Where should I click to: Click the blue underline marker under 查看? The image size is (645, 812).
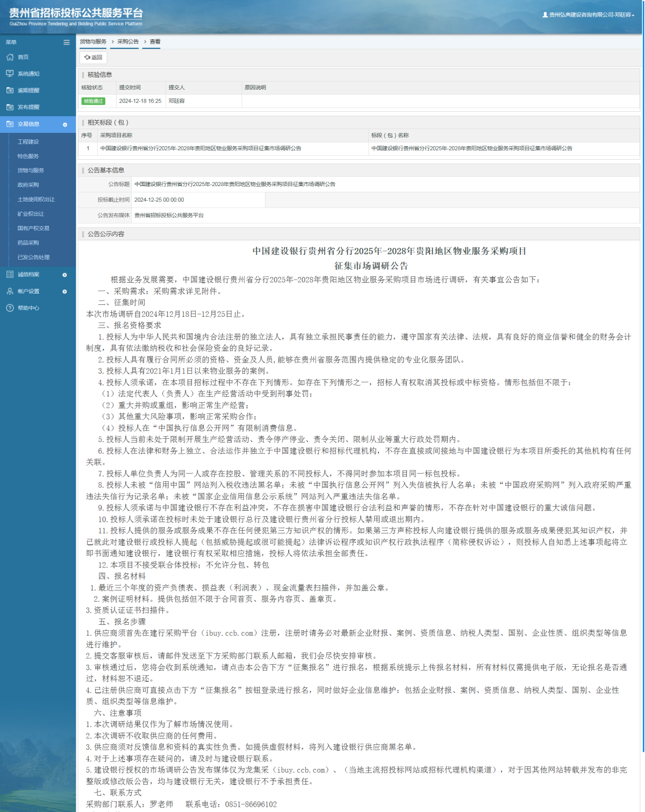pos(152,48)
